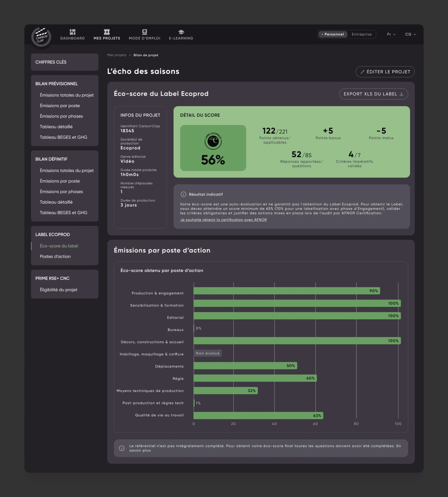Click the Non évalué badge for Habillage
Screen dimensions: 448x497
click(207, 353)
